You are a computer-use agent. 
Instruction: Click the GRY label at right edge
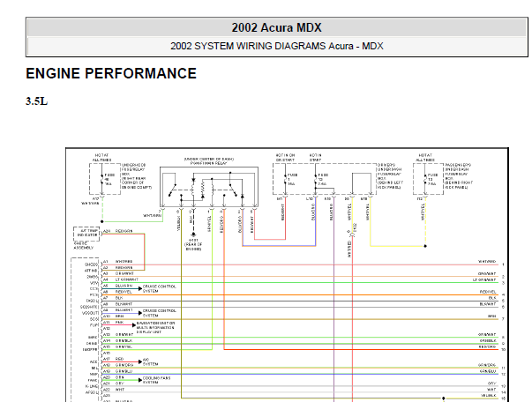(491, 383)
